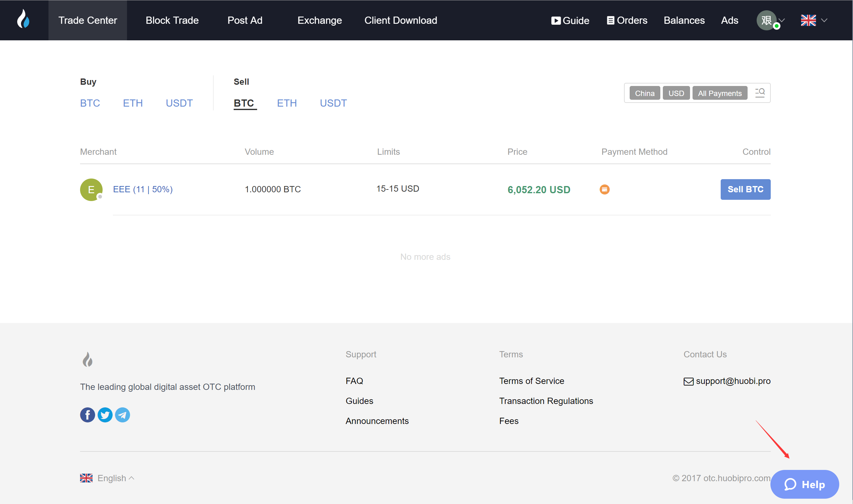
Task: Open the Twitter social link
Action: click(105, 415)
